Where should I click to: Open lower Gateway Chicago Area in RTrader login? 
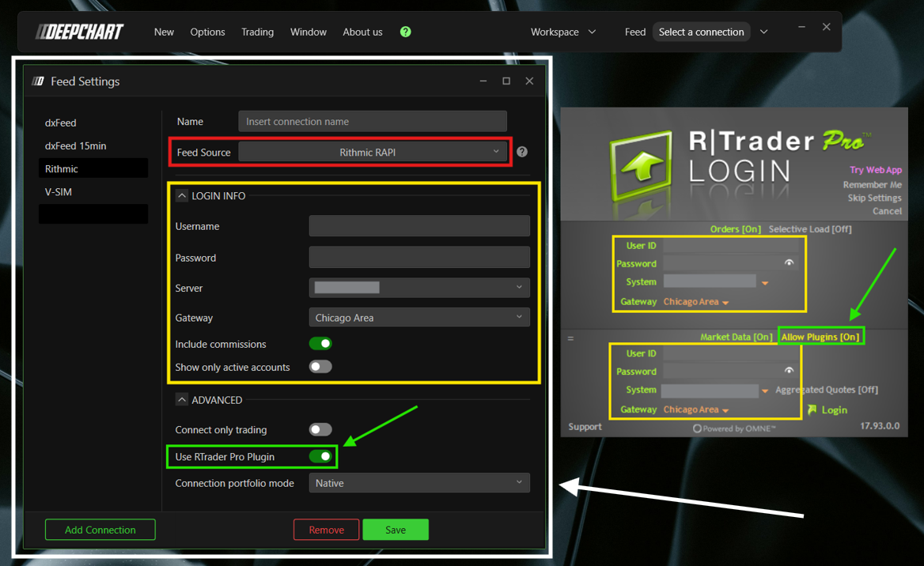click(x=695, y=409)
